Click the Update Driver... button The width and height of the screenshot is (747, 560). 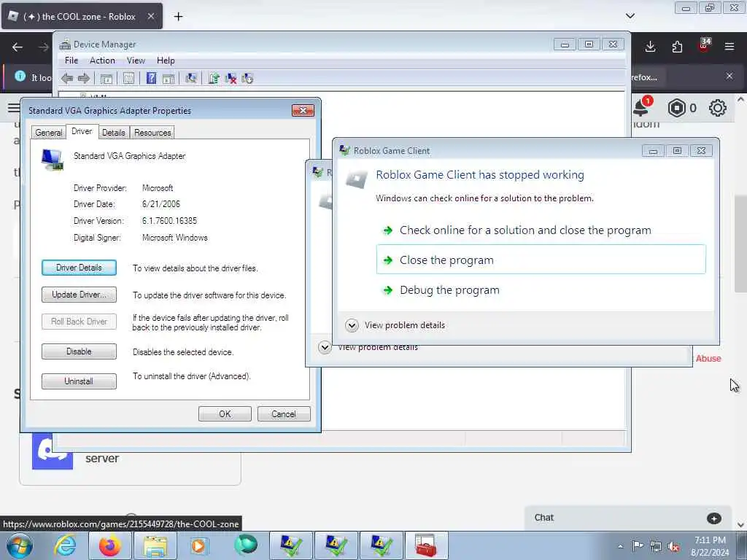[x=79, y=295]
